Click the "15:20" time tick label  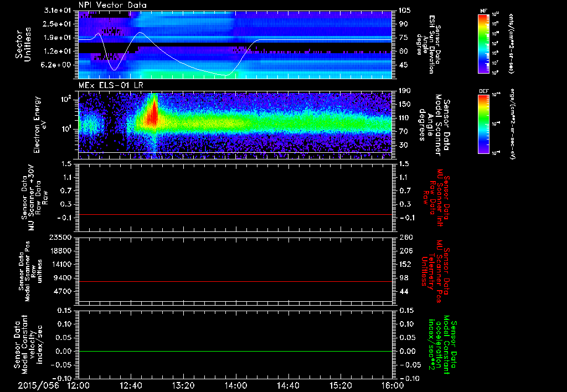pos(341,386)
